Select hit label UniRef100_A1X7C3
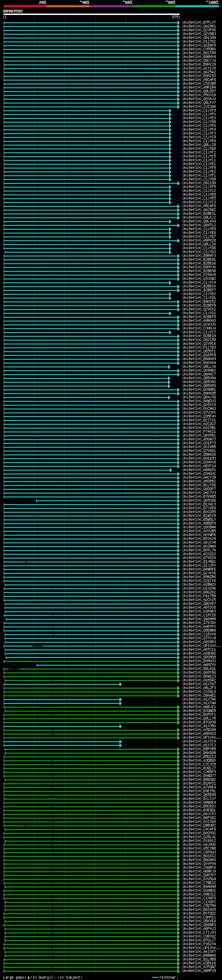 point(199,745)
